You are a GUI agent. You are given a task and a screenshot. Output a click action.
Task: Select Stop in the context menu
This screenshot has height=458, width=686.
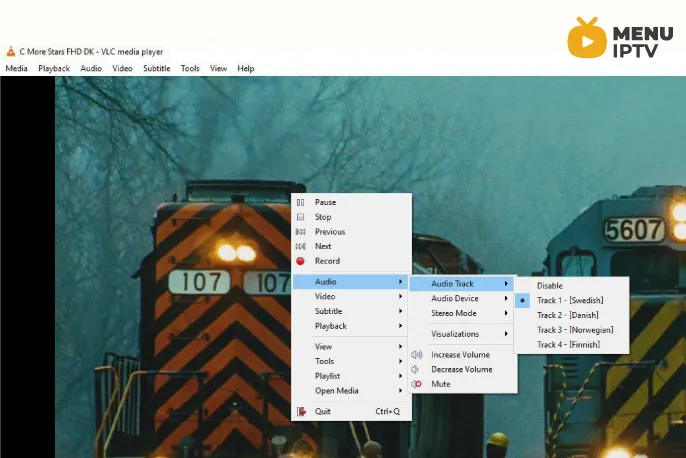pyautogui.click(x=351, y=217)
